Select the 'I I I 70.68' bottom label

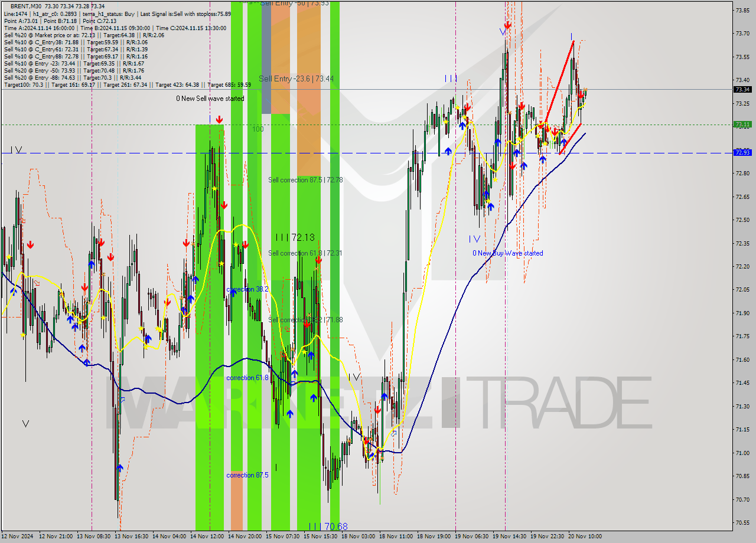(328, 526)
